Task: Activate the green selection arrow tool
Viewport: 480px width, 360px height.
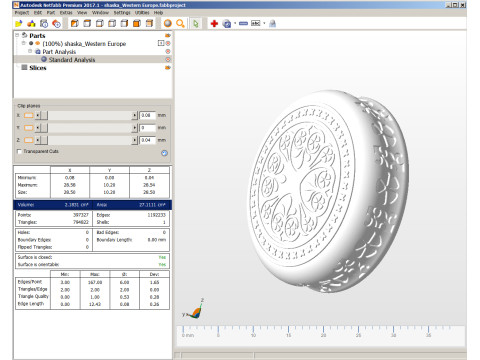Action: pos(196,23)
